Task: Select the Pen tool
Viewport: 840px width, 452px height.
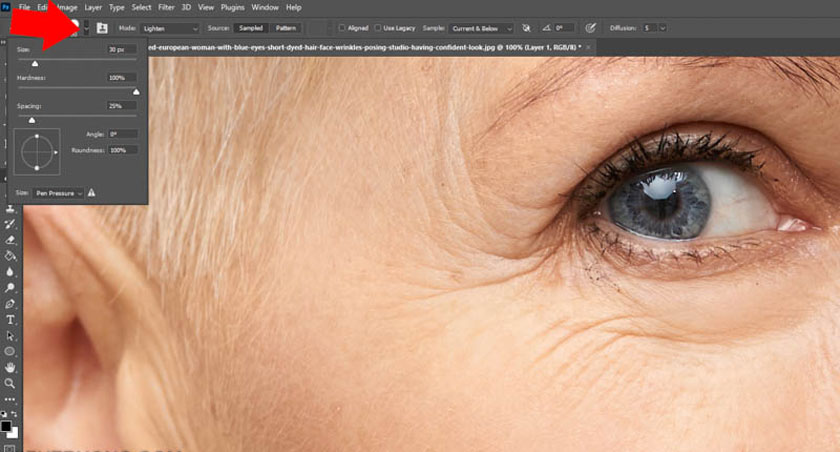Action: point(11,303)
